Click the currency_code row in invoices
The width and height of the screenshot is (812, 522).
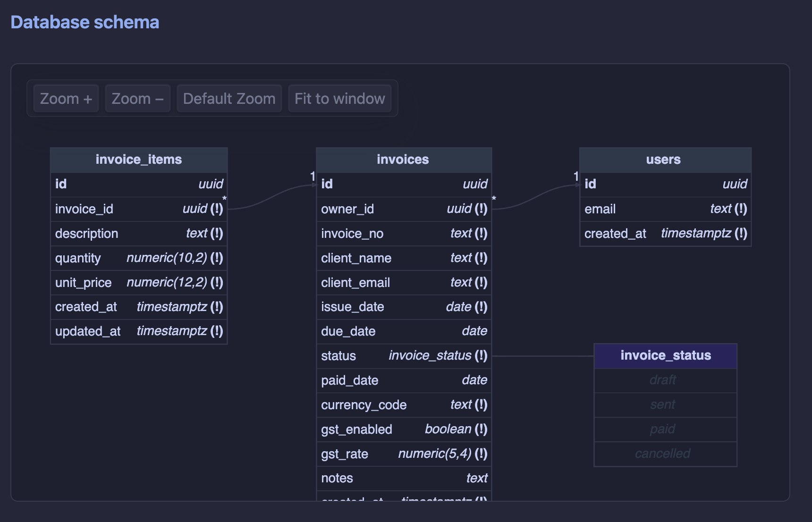click(x=403, y=405)
